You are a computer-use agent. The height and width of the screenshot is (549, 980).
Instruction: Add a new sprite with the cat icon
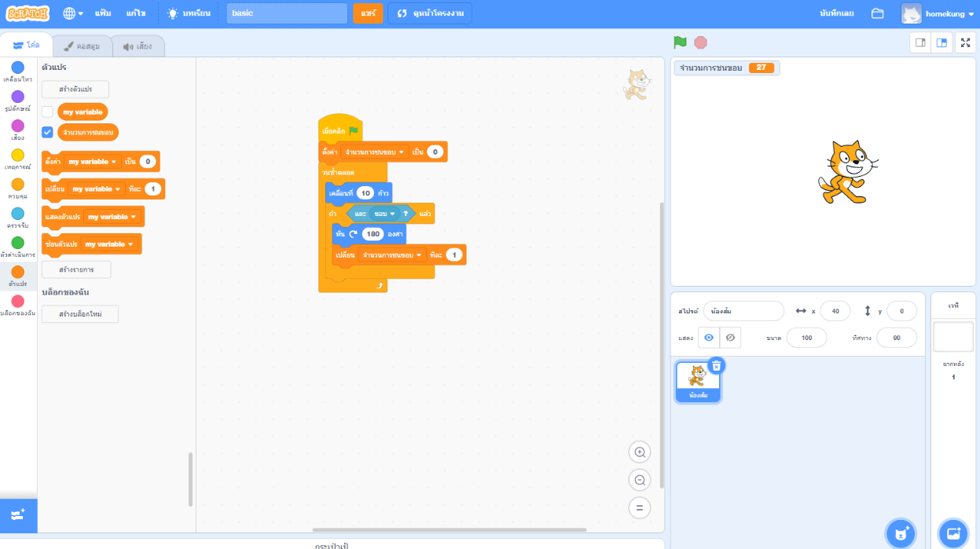pyautogui.click(x=901, y=533)
